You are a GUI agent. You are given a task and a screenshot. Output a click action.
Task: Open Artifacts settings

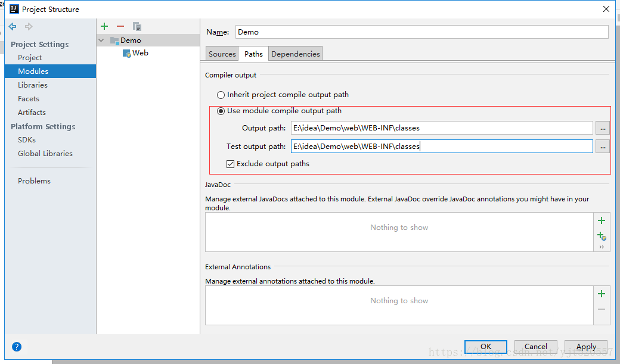click(x=32, y=113)
